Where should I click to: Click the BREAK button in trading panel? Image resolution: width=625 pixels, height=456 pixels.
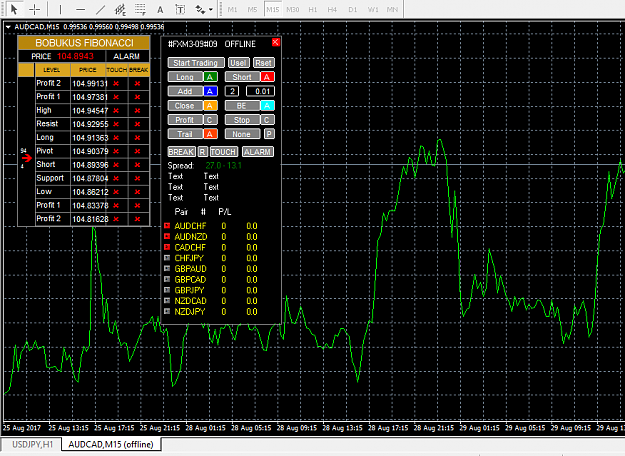click(x=181, y=152)
